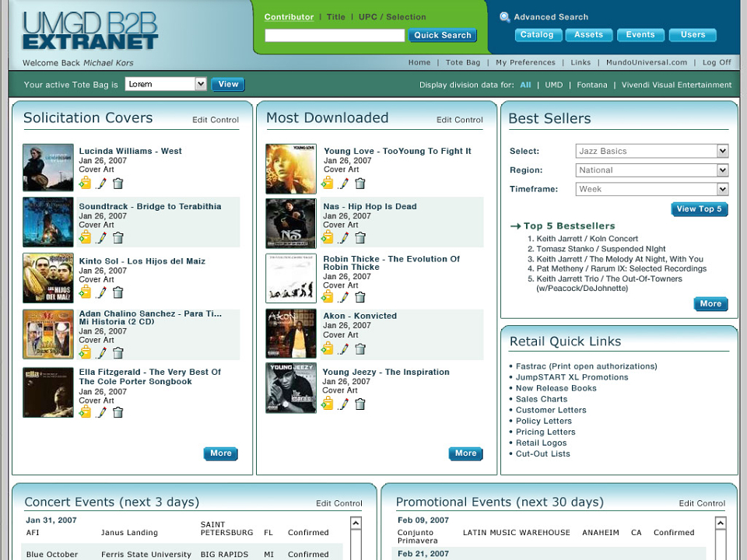Open the active Tote Bag dropdown
The width and height of the screenshot is (747, 560).
pyautogui.click(x=201, y=84)
